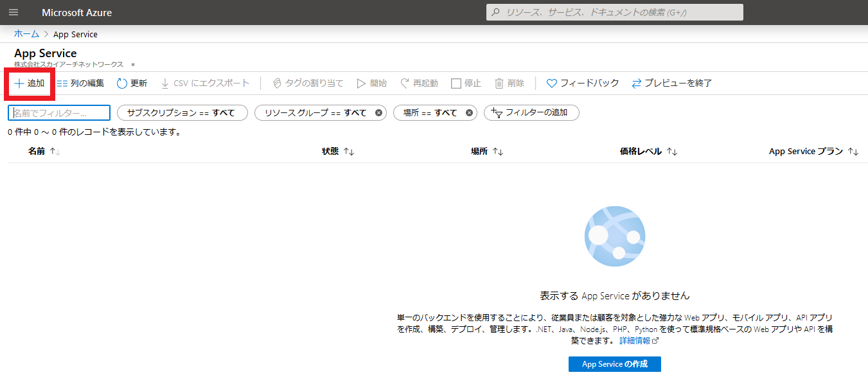Click the 追加 (Add) button

[x=30, y=83]
